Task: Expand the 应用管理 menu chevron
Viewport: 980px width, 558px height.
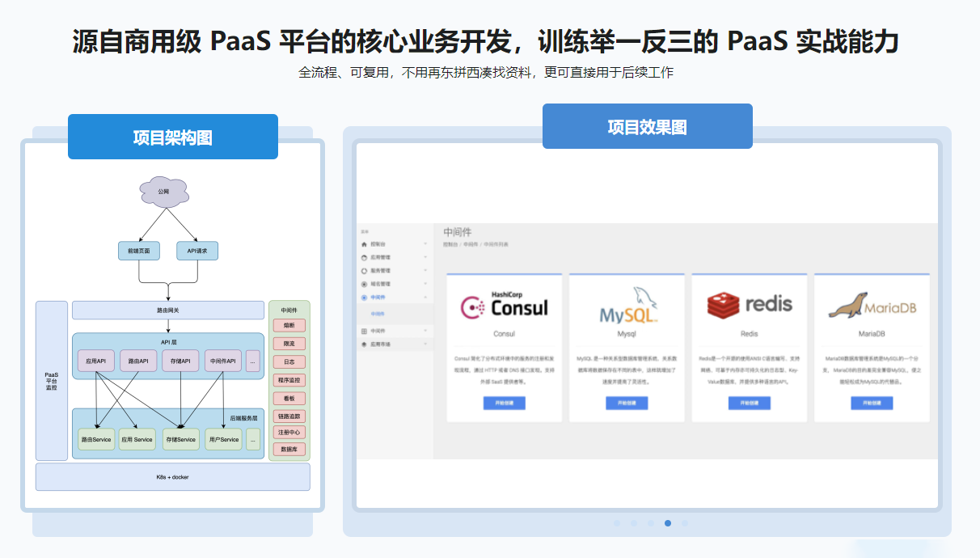Action: 425,257
